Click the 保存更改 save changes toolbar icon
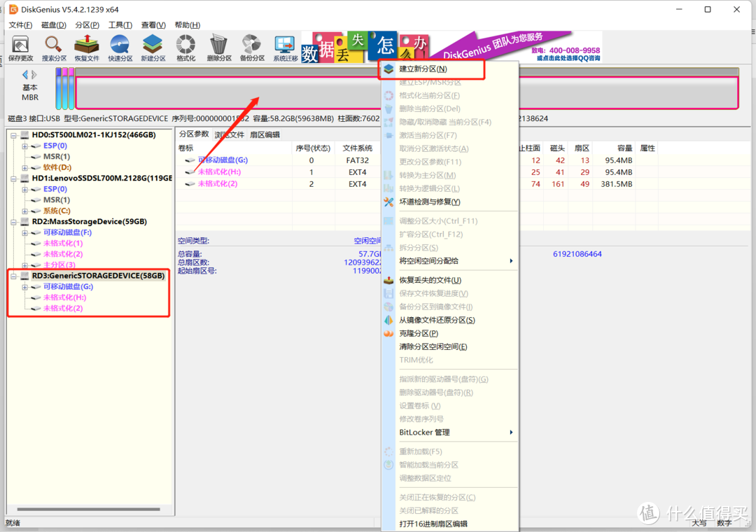Viewport: 756px width, 532px height. pyautogui.click(x=20, y=48)
